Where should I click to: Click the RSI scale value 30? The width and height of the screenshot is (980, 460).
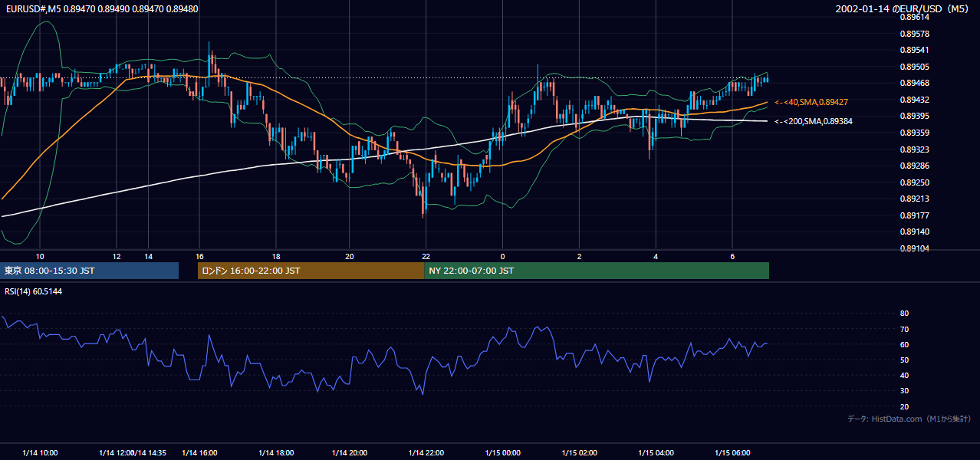pos(904,391)
